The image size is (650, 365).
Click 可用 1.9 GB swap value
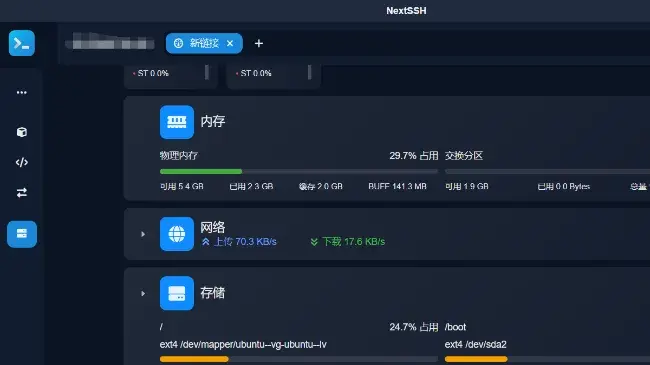[467, 187]
